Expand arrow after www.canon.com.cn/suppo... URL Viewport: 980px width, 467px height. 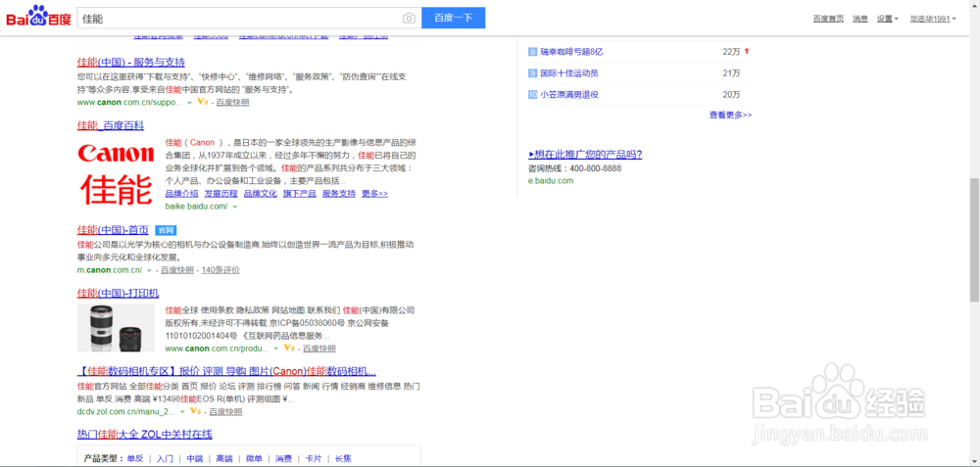[189, 103]
